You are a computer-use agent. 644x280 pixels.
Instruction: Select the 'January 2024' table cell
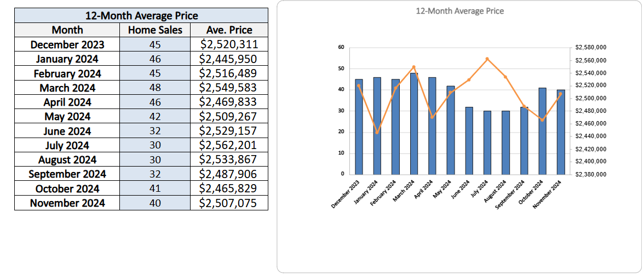(x=67, y=59)
